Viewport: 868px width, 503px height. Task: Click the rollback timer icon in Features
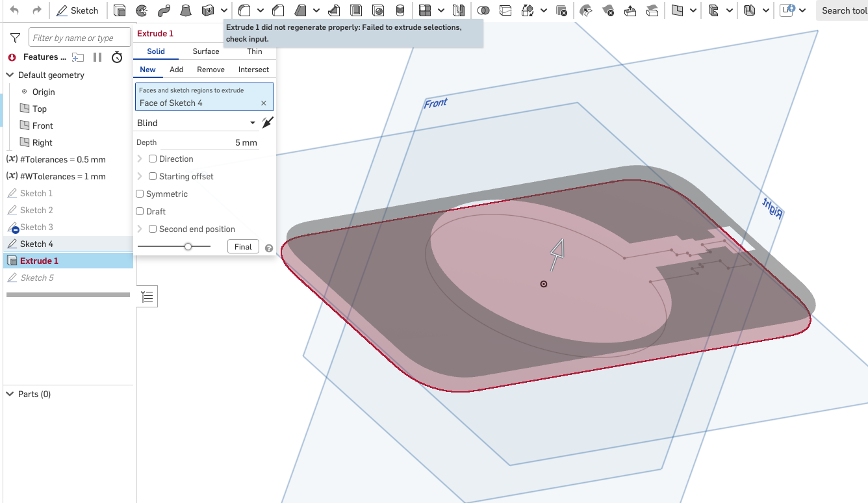117,57
